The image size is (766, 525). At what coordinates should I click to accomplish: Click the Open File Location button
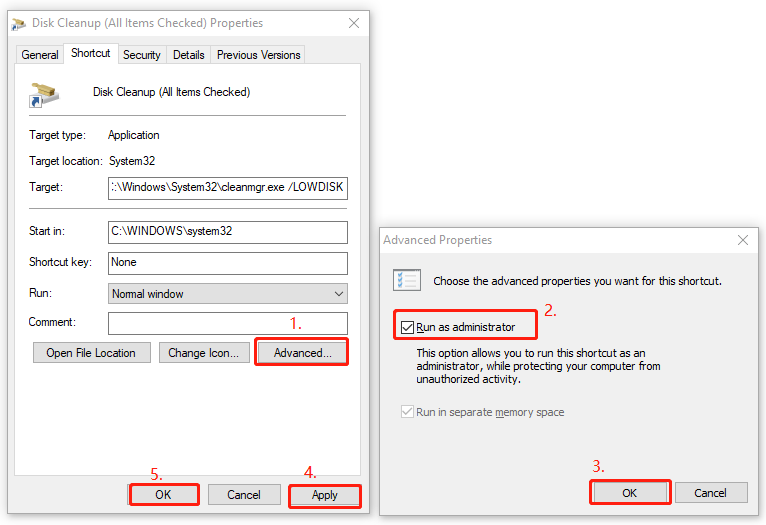click(91, 353)
